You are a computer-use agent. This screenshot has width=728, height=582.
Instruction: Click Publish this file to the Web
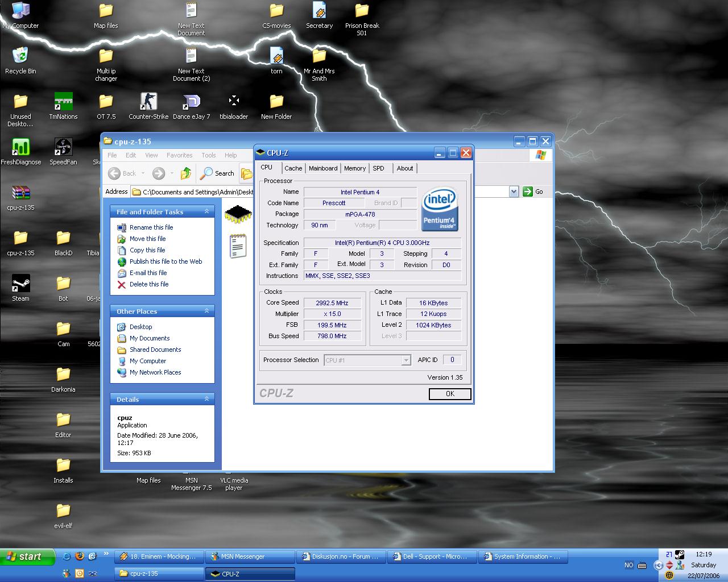pos(166,261)
